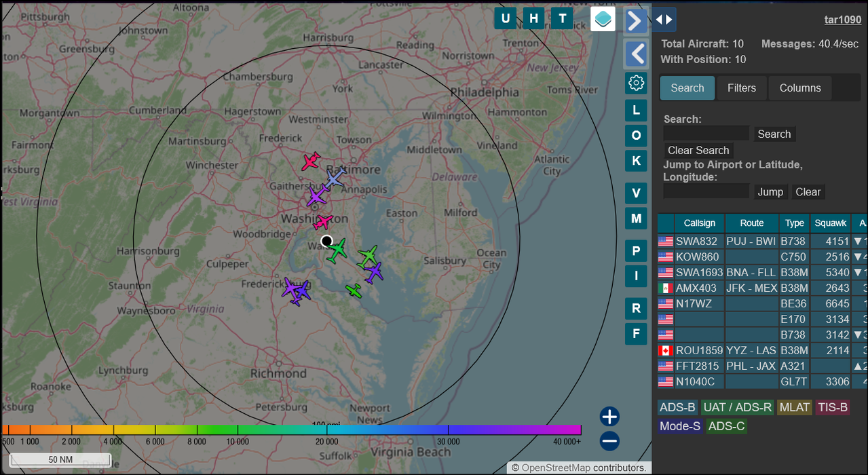868x475 pixels.
Task: Sort table by Squawk column
Action: [831, 223]
